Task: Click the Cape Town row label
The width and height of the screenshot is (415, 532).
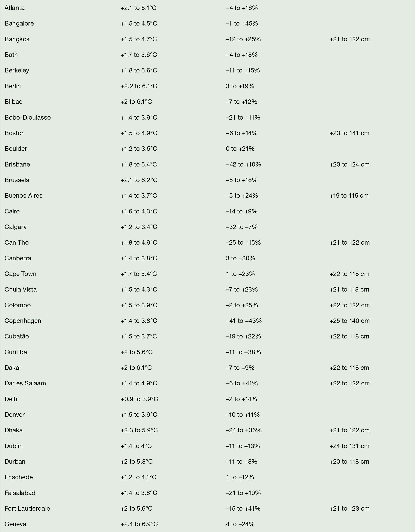Action: click(x=20, y=274)
